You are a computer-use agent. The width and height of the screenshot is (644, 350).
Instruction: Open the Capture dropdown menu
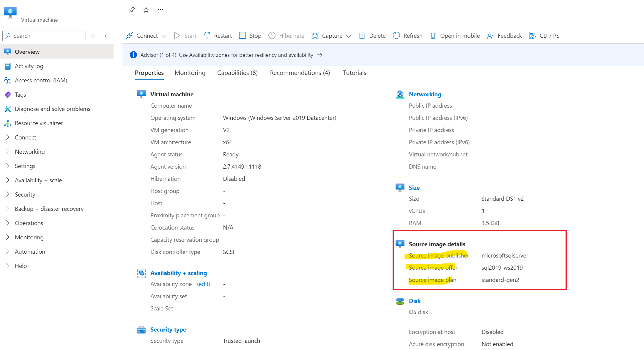click(x=349, y=36)
